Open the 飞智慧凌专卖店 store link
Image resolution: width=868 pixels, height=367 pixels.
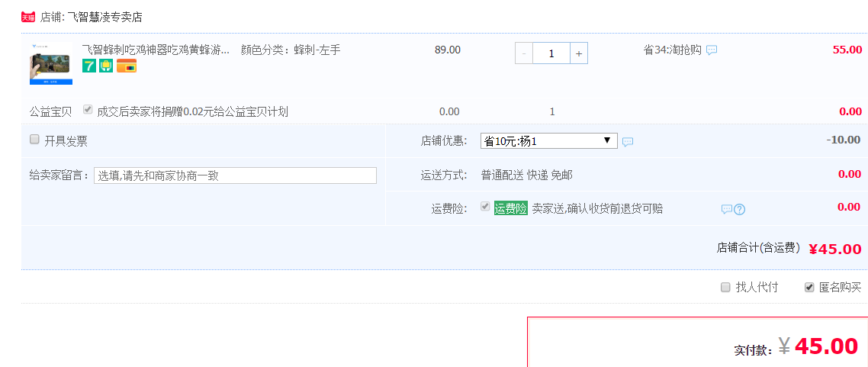pyautogui.click(x=104, y=17)
